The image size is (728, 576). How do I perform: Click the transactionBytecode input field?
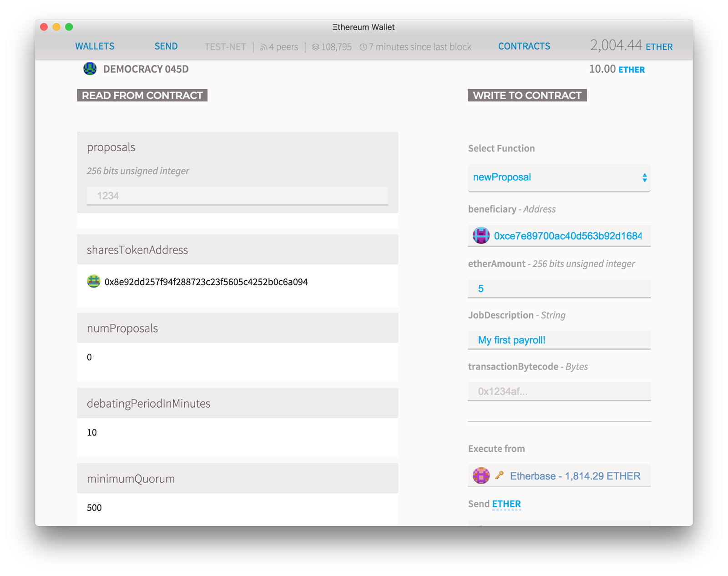point(559,392)
